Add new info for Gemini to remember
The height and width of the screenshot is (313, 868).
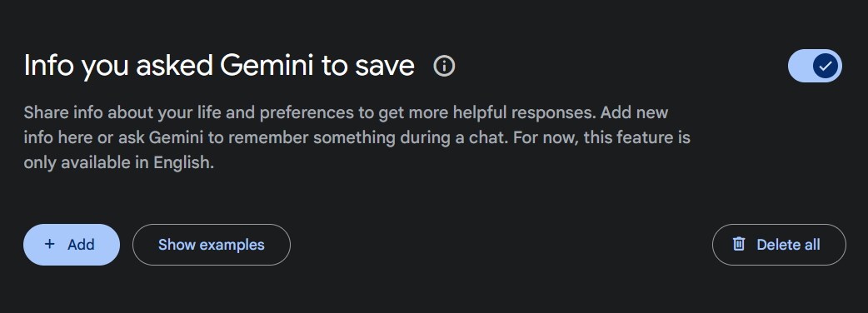pos(72,245)
